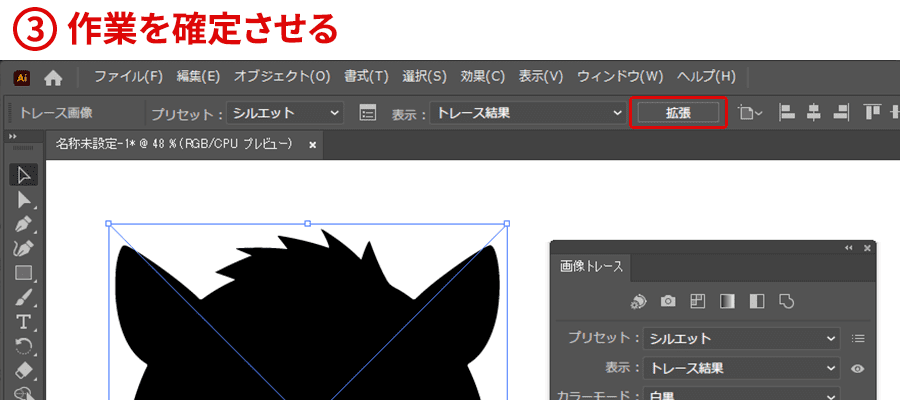900x400 pixels.
Task: Open the オブジェクト(O) menu
Action: tap(282, 76)
